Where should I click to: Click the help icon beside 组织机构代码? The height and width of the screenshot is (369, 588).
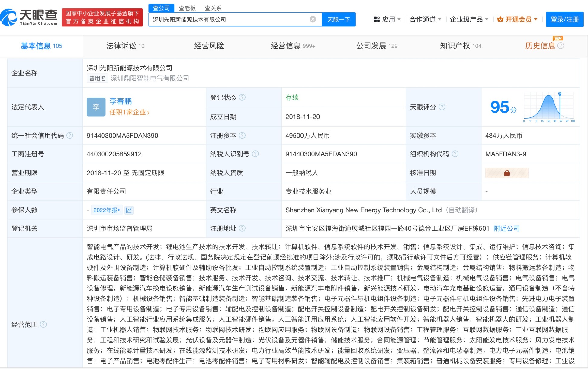click(x=455, y=154)
